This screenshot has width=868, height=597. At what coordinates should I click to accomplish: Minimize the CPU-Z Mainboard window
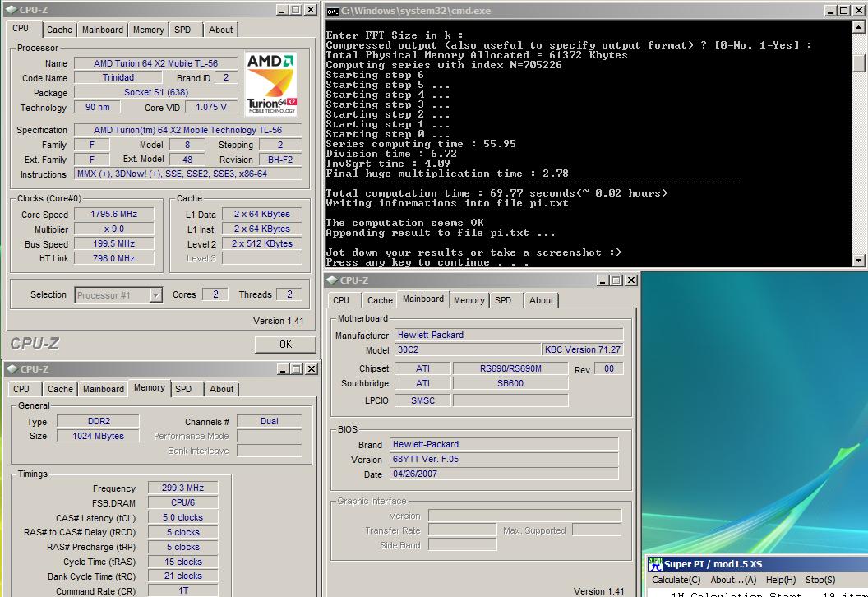click(603, 280)
